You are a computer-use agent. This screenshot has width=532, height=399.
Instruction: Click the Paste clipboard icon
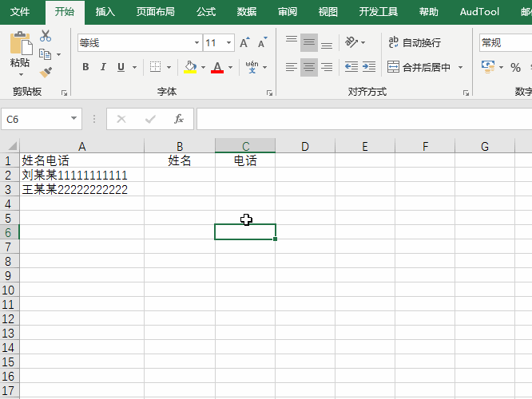[21, 43]
